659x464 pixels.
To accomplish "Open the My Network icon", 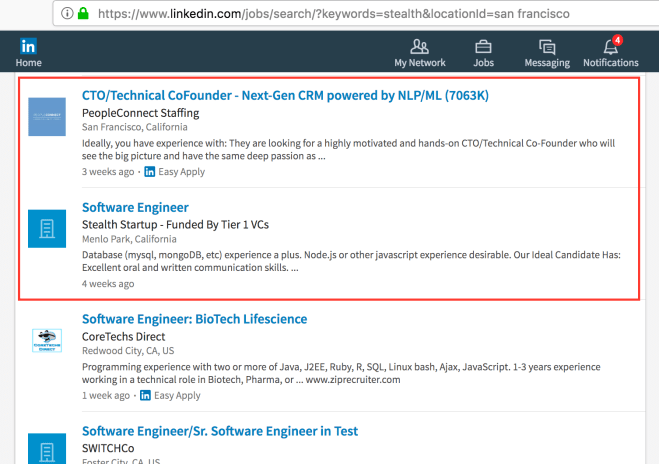I will (x=420, y=47).
